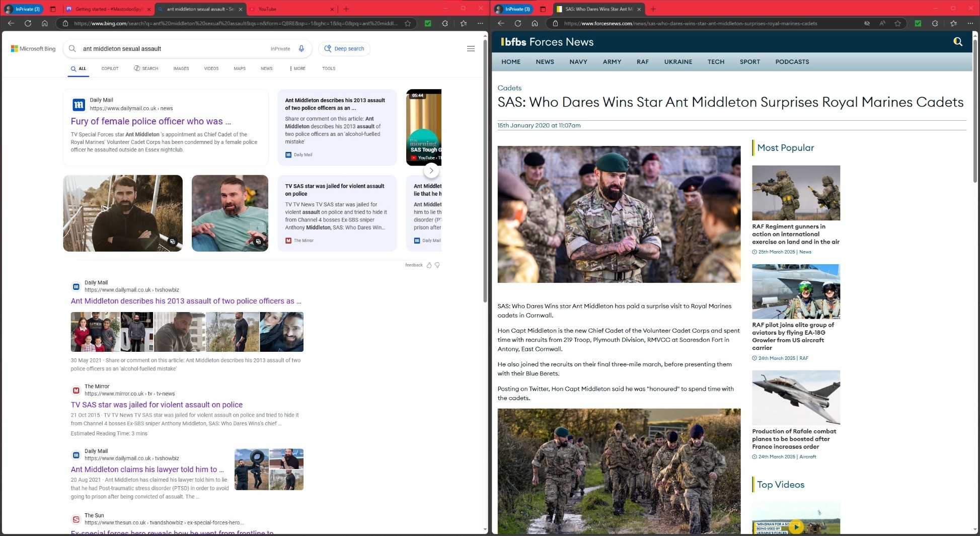Open settings menu in Bing browser window
Viewport: 980px width, 536px height.
(480, 23)
